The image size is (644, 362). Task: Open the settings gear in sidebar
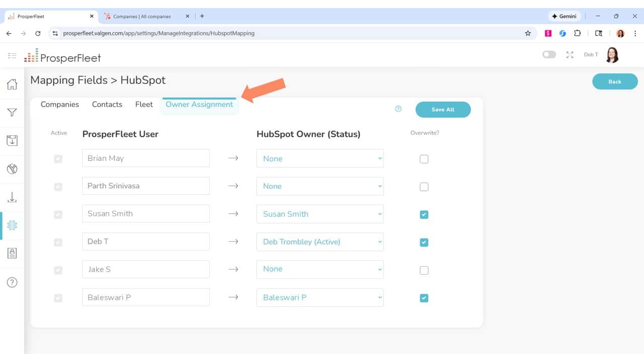point(12,225)
